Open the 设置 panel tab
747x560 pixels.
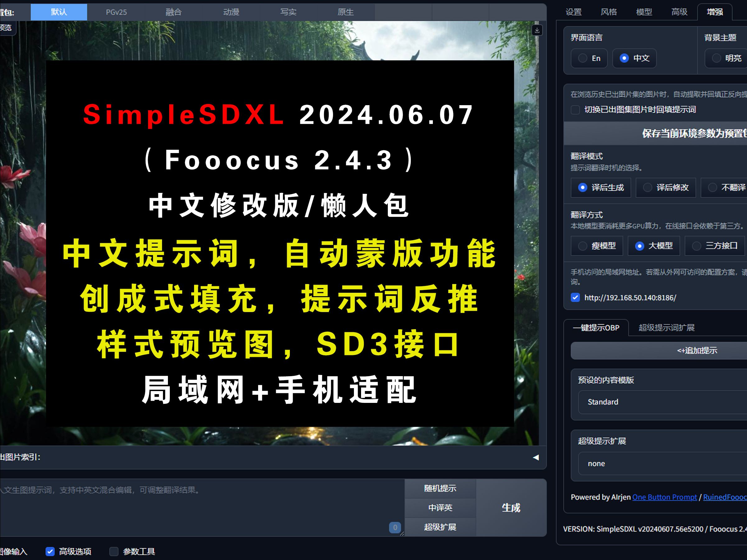(x=573, y=12)
